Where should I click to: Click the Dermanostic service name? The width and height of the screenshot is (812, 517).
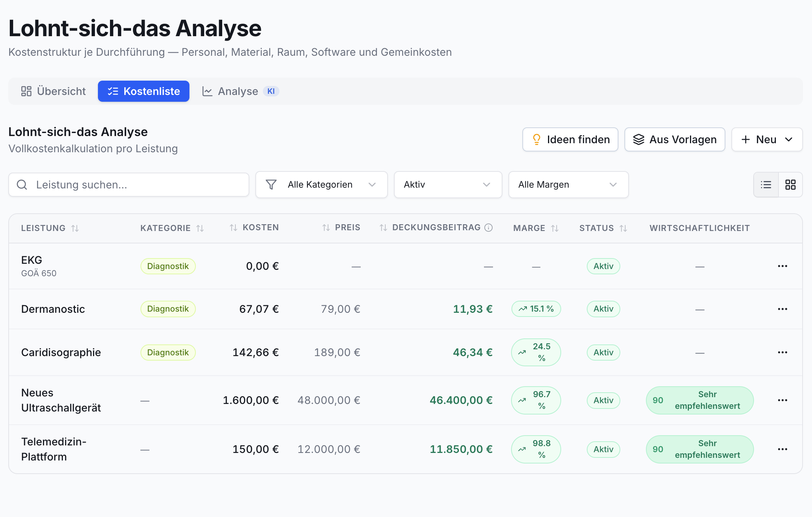(x=53, y=309)
